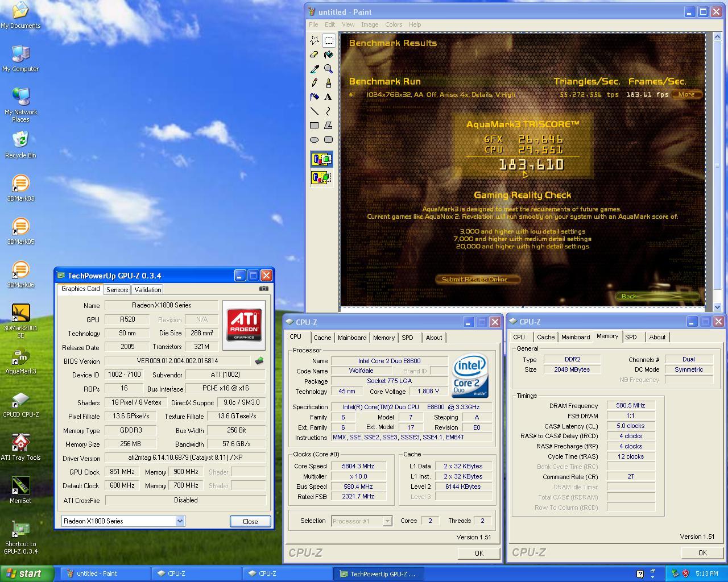Expand the Radeon X1800 Series dropdown in GPU-Z
Image resolution: width=728 pixels, height=582 pixels.
click(x=180, y=521)
